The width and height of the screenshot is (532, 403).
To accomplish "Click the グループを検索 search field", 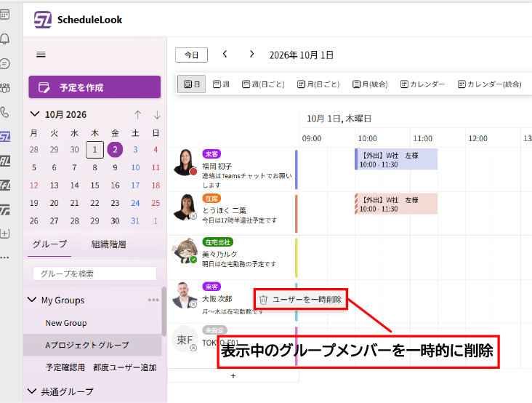I will point(94,274).
